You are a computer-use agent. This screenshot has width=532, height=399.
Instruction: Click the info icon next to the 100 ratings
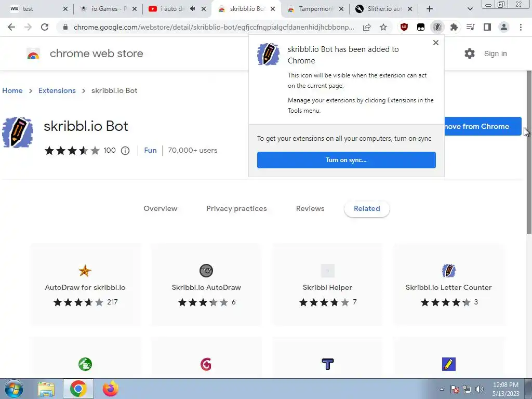click(125, 151)
